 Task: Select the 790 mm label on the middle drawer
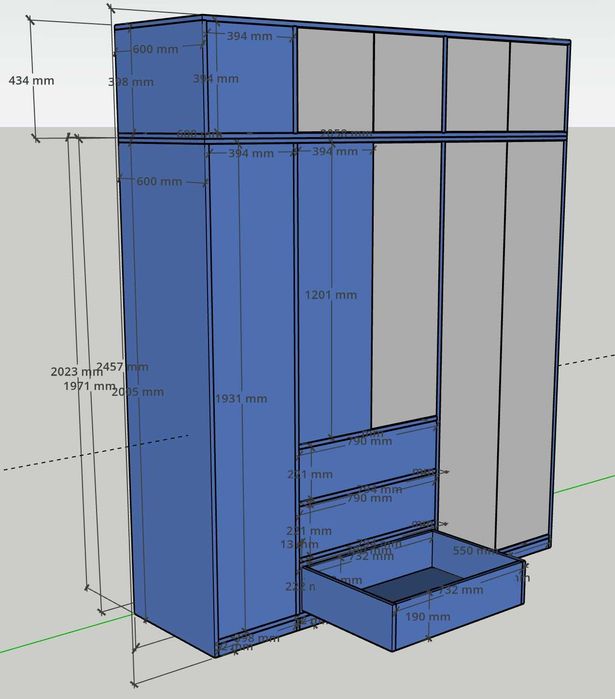point(369,498)
